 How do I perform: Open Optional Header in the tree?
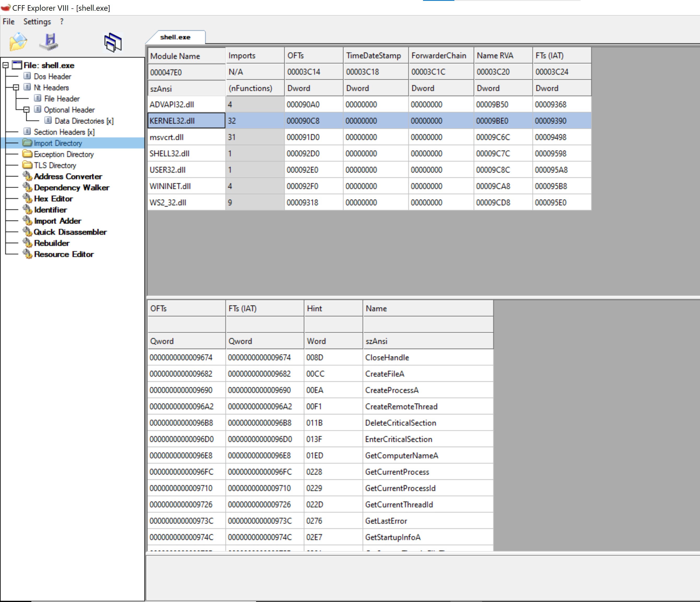tap(69, 110)
